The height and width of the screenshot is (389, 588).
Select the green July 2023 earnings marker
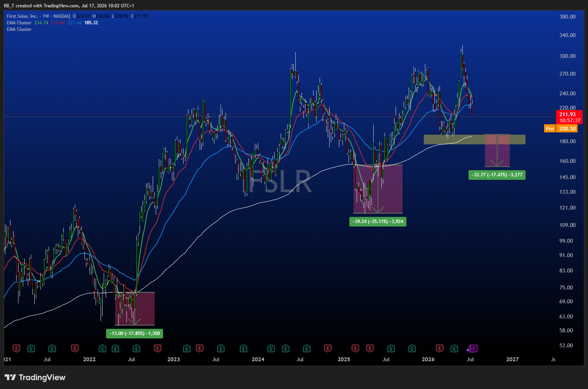coord(221,348)
